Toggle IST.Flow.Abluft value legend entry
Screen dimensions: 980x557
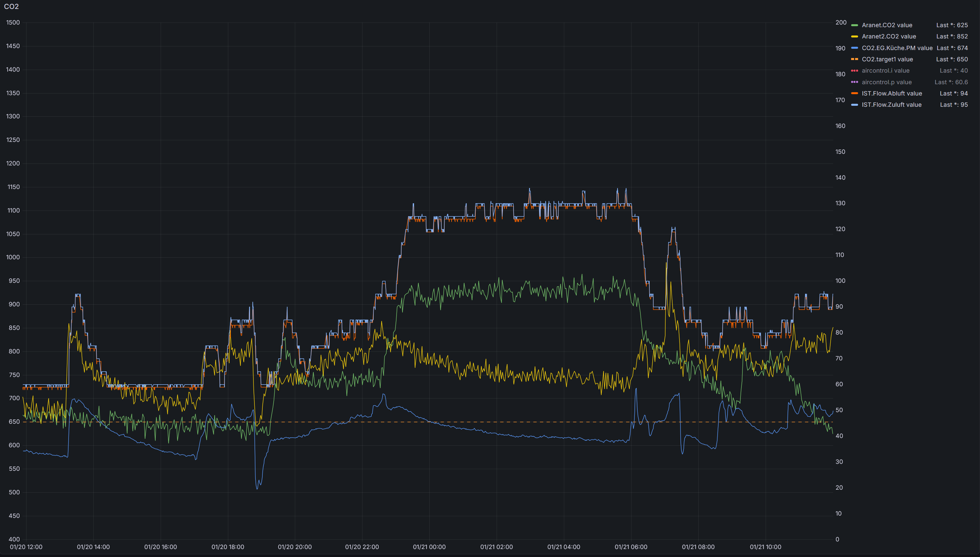892,93
